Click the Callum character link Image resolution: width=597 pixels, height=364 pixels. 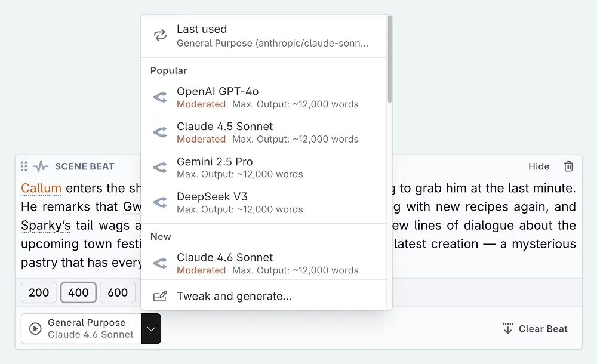(x=41, y=188)
